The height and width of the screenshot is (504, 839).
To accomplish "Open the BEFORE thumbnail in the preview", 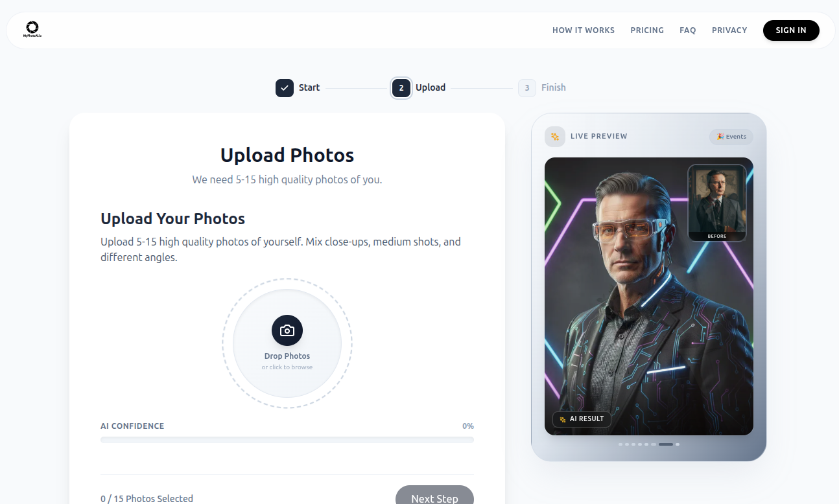I will 717,201.
